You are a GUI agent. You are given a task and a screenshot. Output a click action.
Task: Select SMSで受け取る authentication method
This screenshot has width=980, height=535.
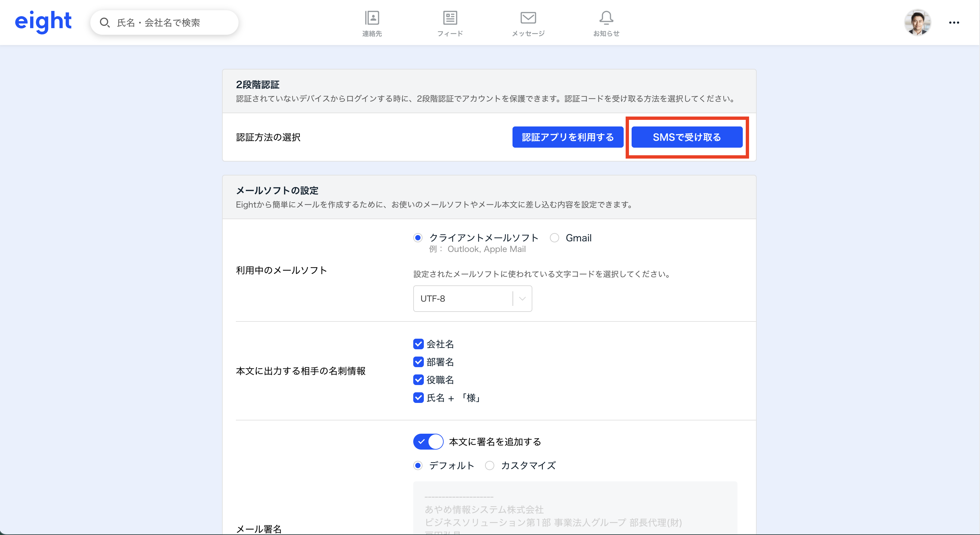coord(687,137)
